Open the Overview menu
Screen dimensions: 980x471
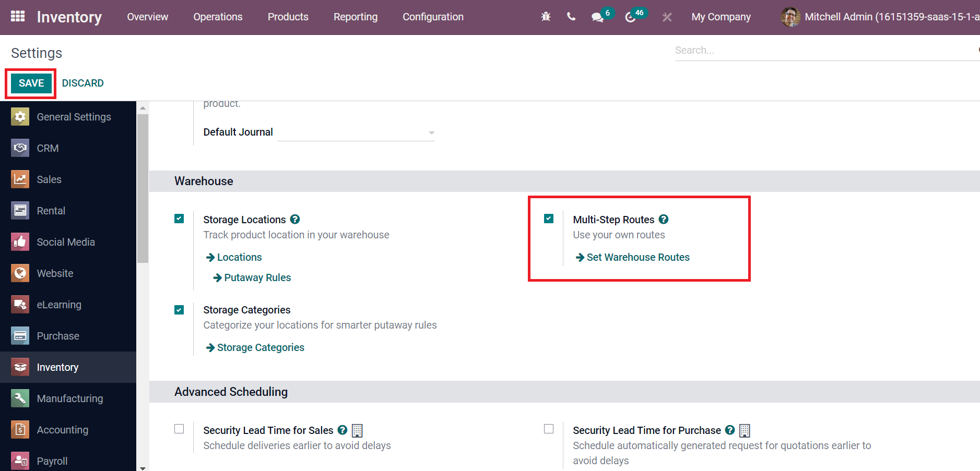point(148,17)
